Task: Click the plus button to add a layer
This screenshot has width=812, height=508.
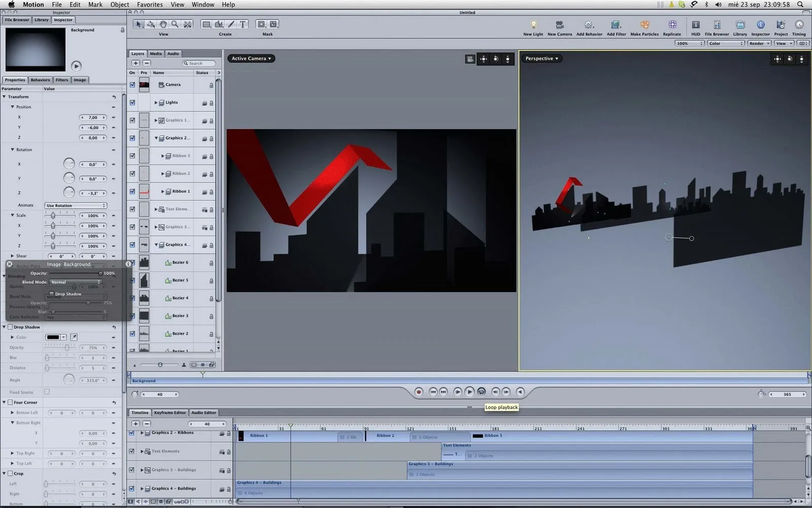Action: 136,62
